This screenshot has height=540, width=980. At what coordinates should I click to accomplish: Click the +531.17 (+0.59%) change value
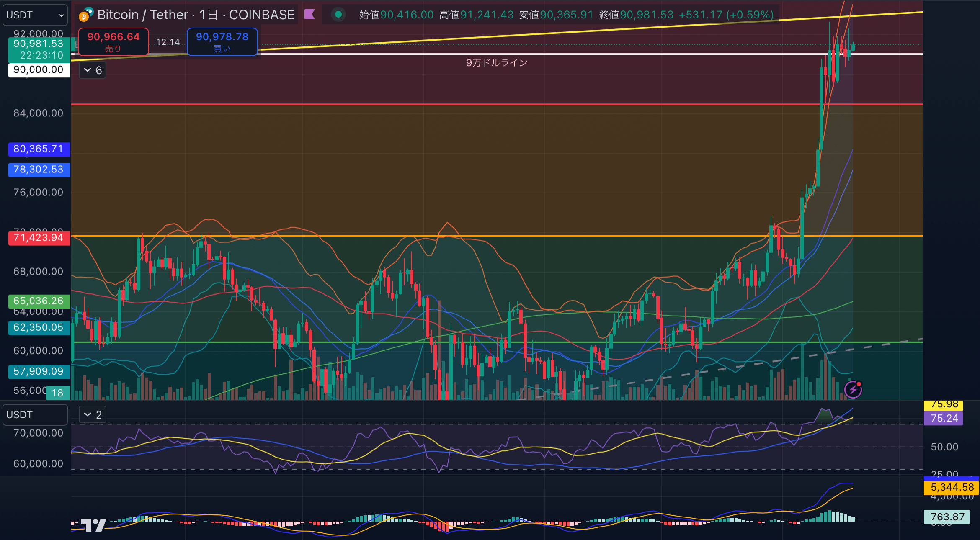[726, 15]
